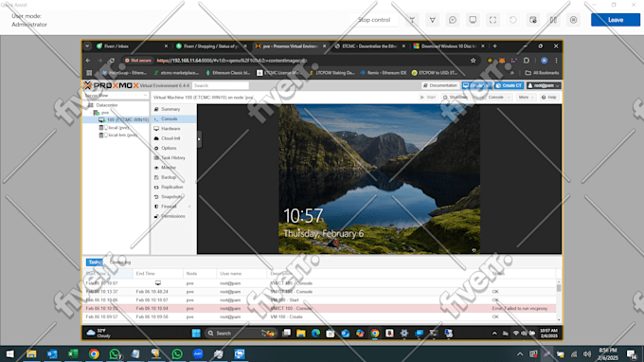
Task: Open the Task History menu item
Action: 173,158
